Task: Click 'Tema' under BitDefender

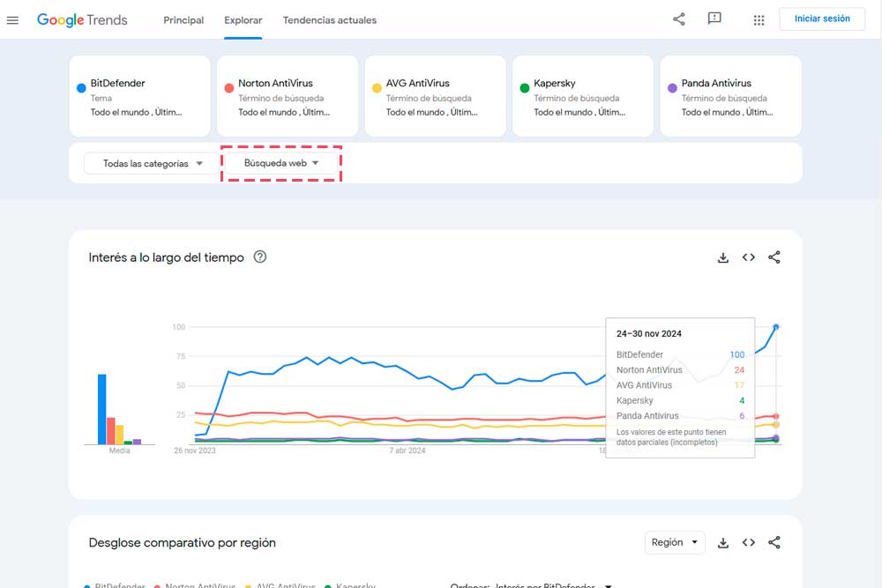Action: [101, 99]
